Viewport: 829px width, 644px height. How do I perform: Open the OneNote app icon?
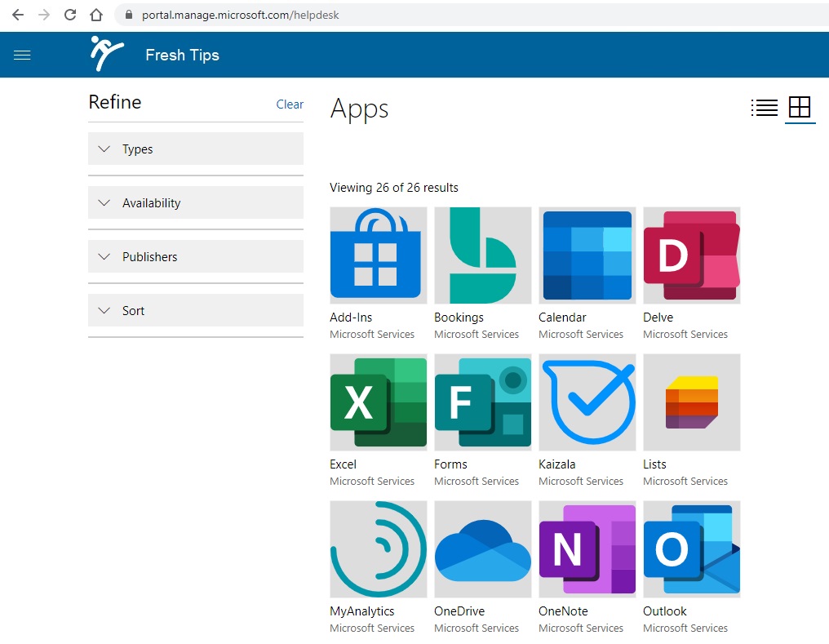pos(587,549)
